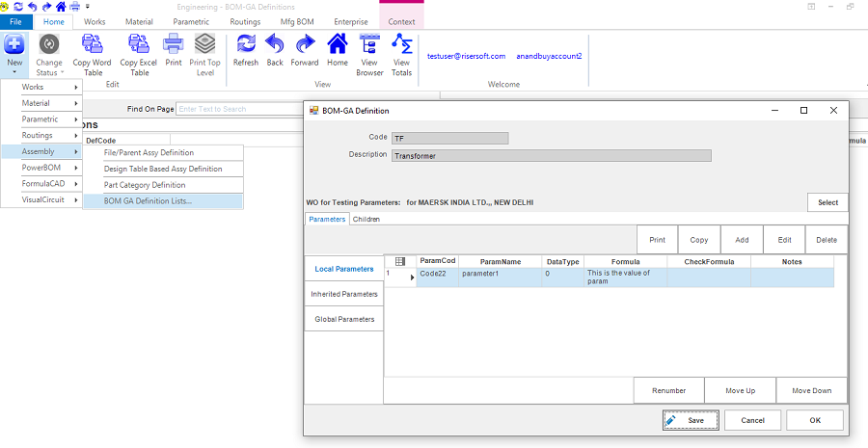Switch to the Children tab

pos(366,220)
